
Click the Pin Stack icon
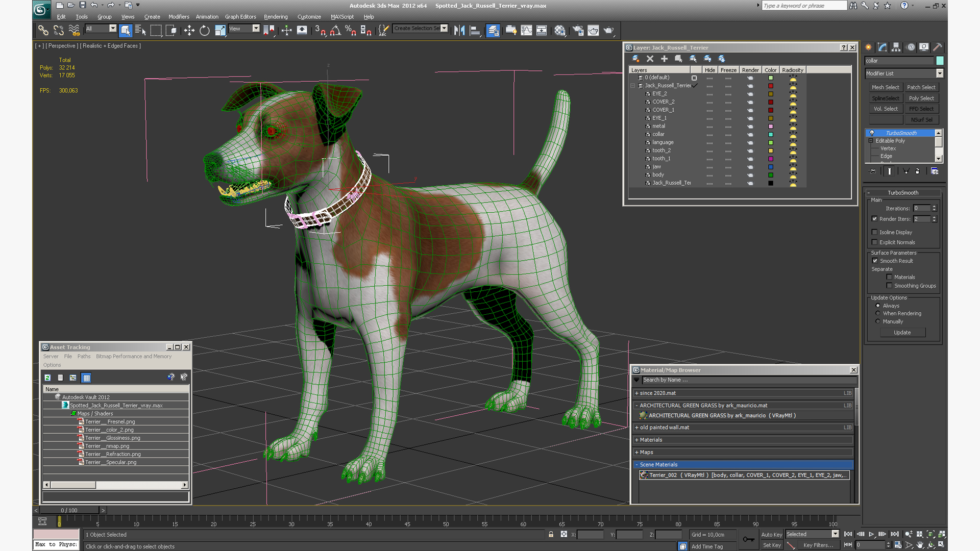pos(873,171)
